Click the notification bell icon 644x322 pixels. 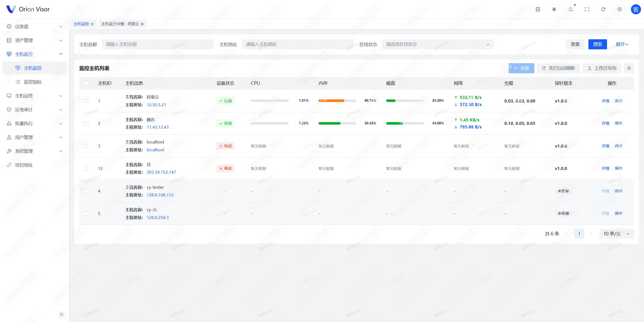[x=570, y=9]
